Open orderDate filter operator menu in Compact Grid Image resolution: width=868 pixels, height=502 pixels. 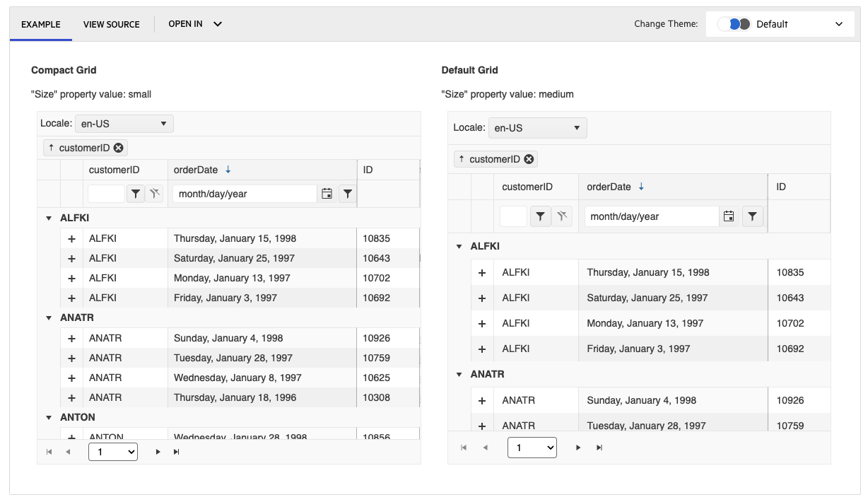pyautogui.click(x=347, y=194)
